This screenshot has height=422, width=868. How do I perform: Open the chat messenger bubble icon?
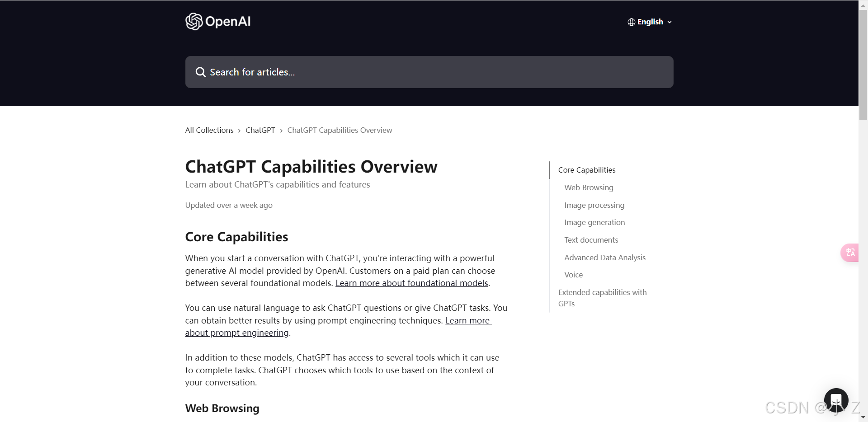[x=836, y=400]
